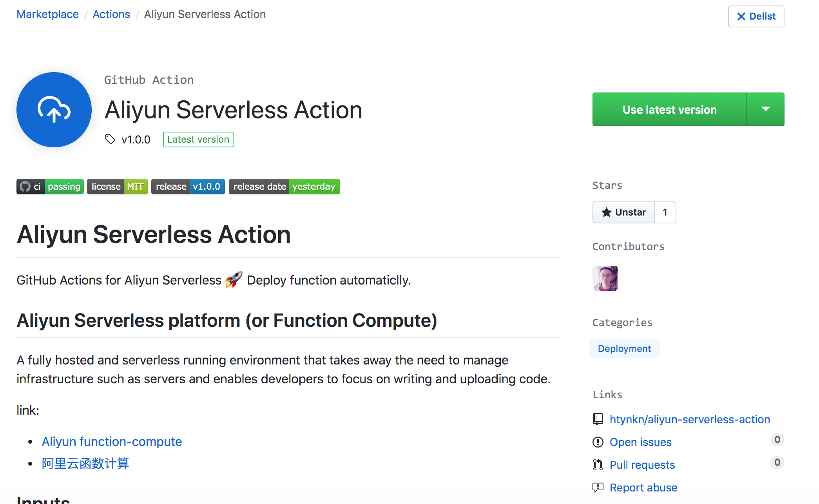Navigate to Marketplace in the breadcrumb
The image size is (819, 504).
point(47,14)
